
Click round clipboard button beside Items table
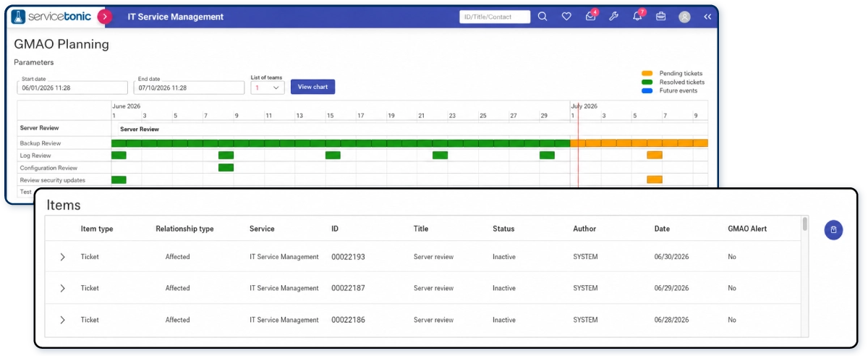point(833,230)
